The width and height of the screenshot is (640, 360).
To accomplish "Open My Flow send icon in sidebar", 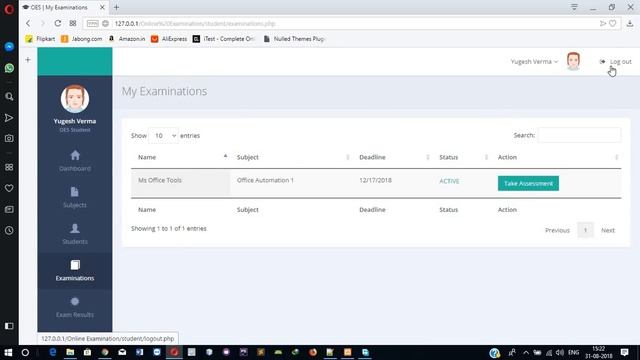I will tap(9, 118).
